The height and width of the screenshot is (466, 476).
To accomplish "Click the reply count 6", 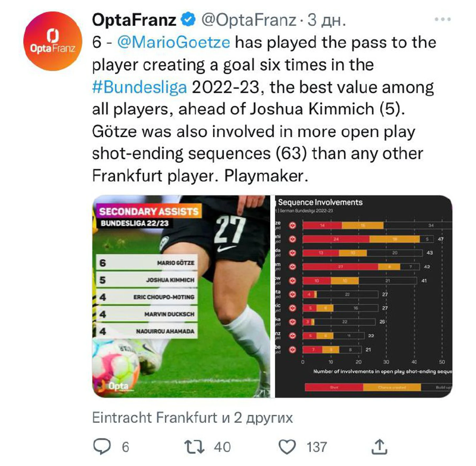I will click(126, 447).
